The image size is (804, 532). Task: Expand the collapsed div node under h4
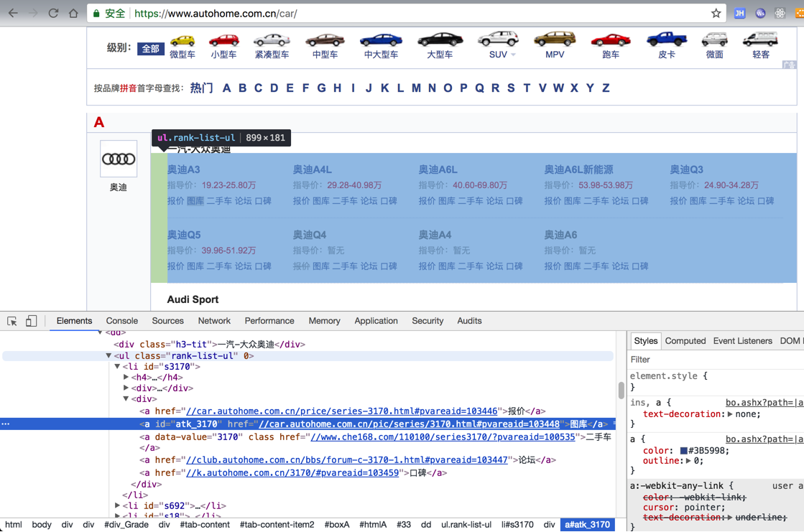tap(126, 388)
